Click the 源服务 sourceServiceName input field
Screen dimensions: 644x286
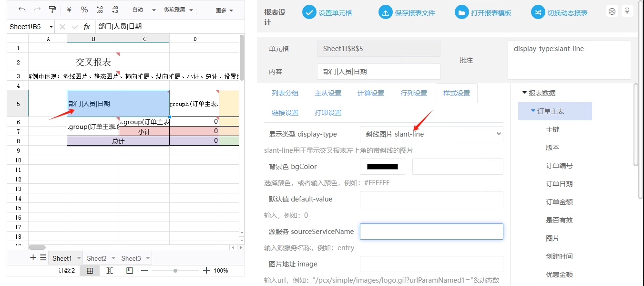point(431,232)
